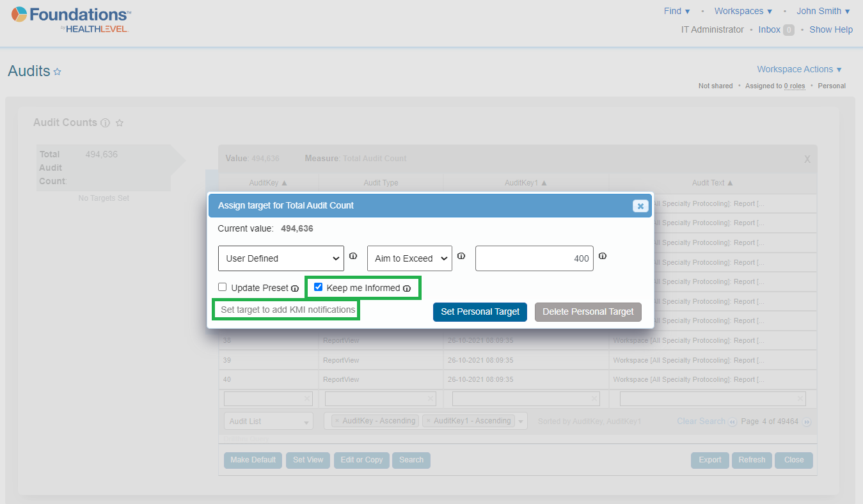Click the info icon next to Update Preset

(x=295, y=288)
